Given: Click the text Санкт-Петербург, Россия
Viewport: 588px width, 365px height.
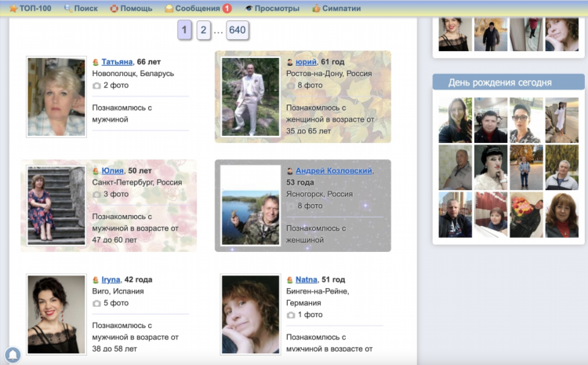Looking at the screenshot, I should click(x=137, y=182).
